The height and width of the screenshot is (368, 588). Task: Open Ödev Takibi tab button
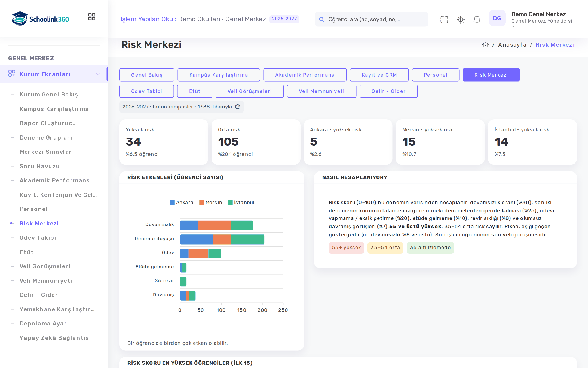(146, 91)
